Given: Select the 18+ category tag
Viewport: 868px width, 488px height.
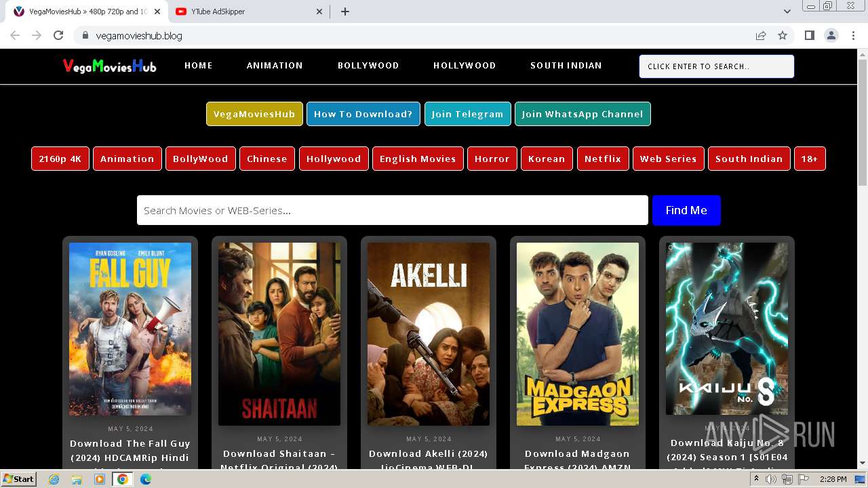Looking at the screenshot, I should [810, 159].
